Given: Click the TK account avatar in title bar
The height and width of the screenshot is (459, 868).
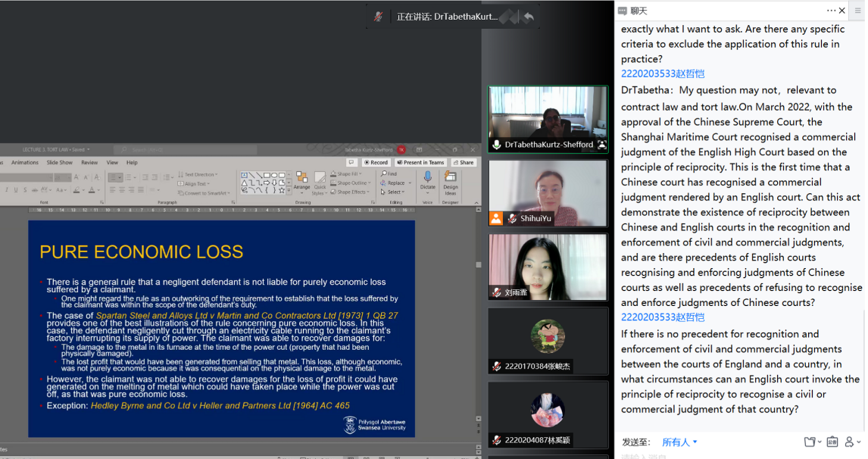Looking at the screenshot, I should [x=401, y=149].
